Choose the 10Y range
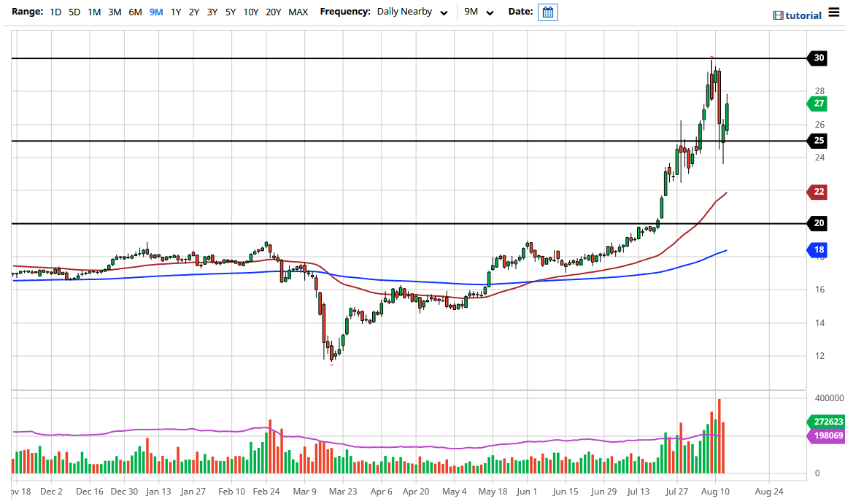This screenshot has height=504, width=845. pyautogui.click(x=250, y=12)
